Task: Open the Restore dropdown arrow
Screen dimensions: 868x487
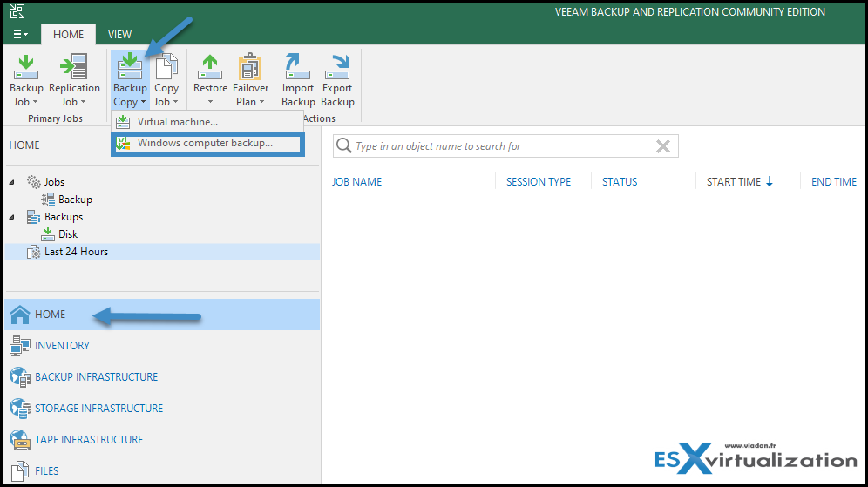Action: tap(210, 103)
